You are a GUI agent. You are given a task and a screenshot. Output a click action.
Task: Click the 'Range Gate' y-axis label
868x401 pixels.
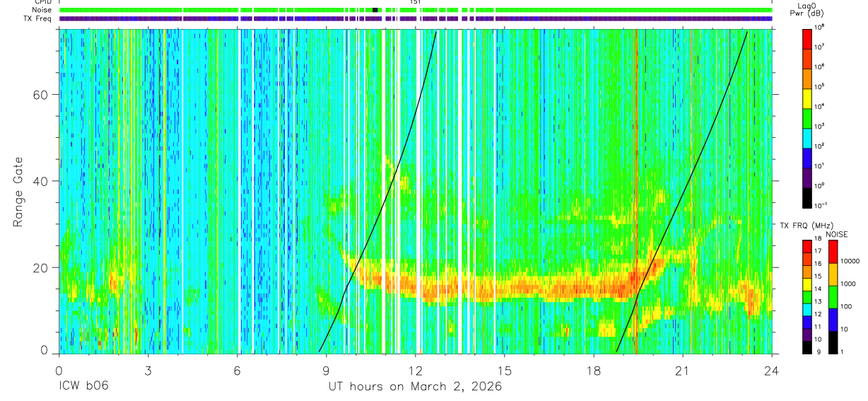point(17,191)
